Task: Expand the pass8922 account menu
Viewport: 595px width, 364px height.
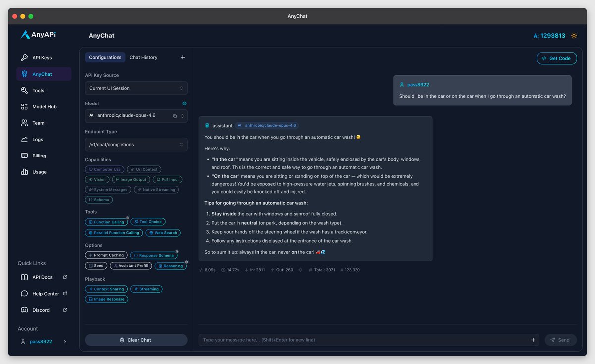Action: tap(44, 342)
